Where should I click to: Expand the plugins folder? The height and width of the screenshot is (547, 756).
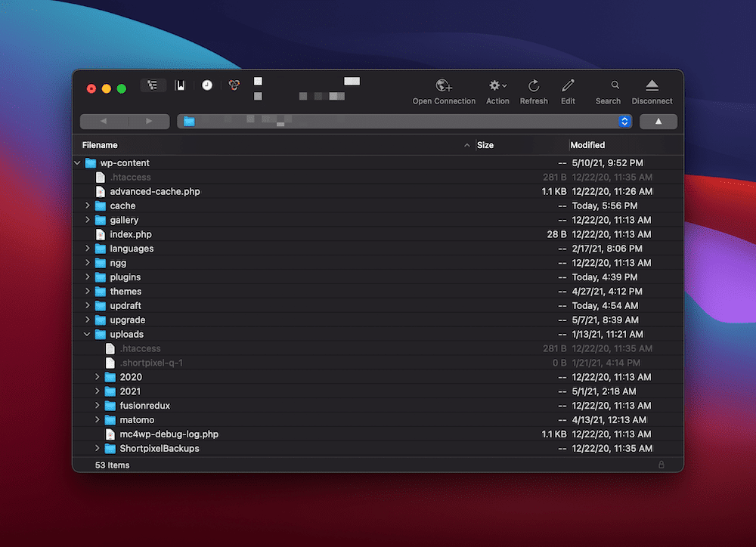click(88, 277)
